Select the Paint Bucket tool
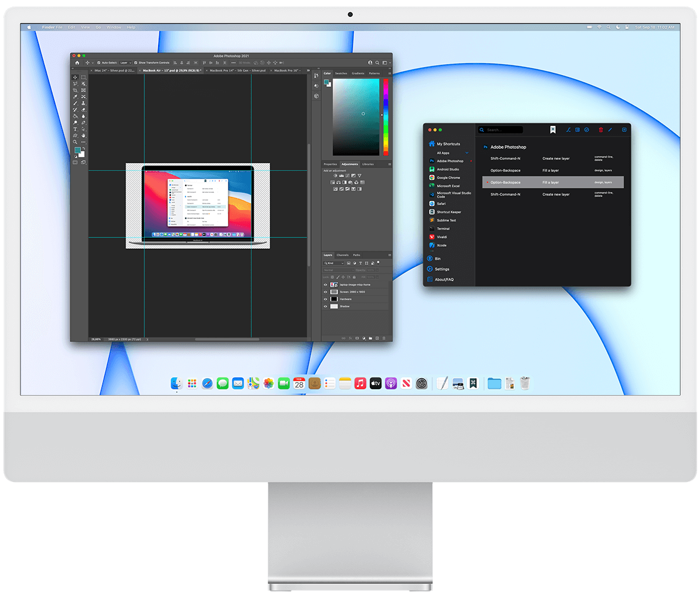Viewport: 700px width, 594px height. click(75, 116)
